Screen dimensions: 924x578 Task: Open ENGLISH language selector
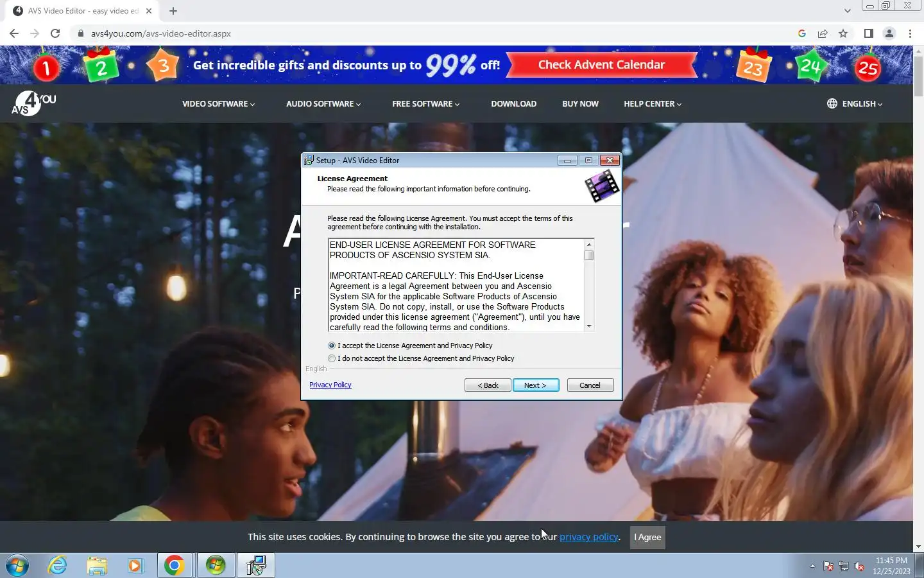click(855, 103)
